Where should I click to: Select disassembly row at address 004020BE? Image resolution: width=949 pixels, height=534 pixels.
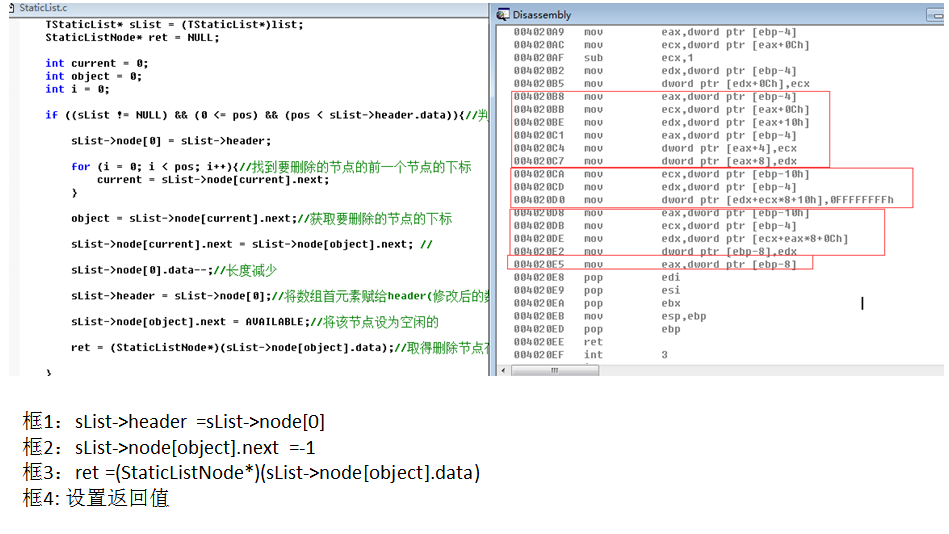(662, 122)
